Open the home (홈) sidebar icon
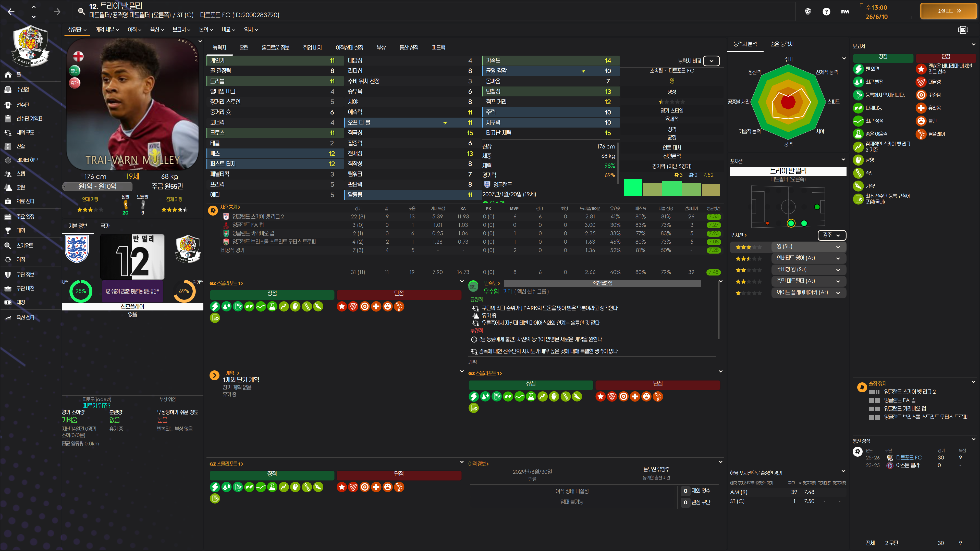980x551 pixels. point(8,74)
